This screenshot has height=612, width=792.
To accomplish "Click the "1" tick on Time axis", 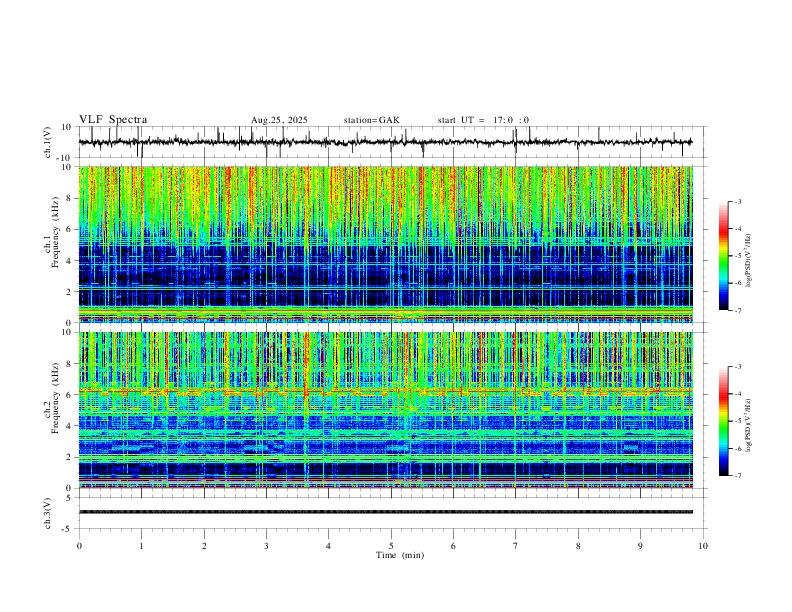I will 141,546.
